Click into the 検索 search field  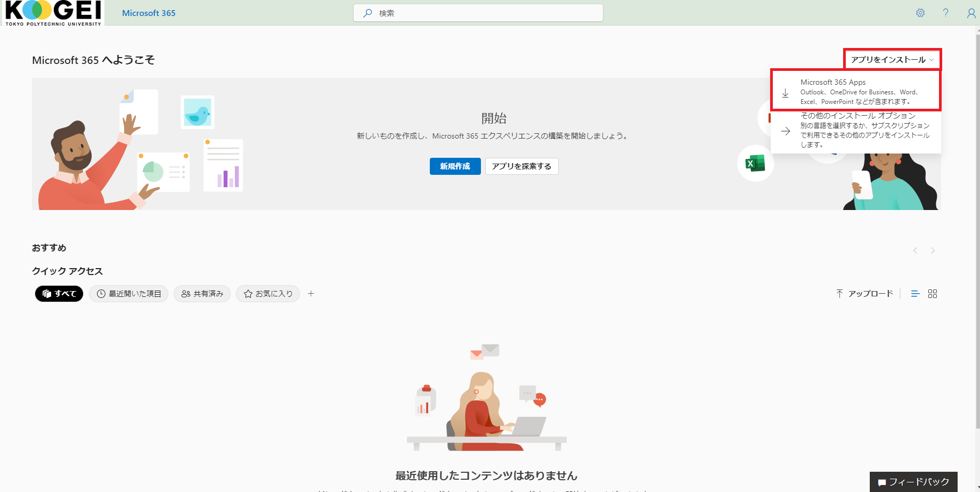click(x=478, y=13)
